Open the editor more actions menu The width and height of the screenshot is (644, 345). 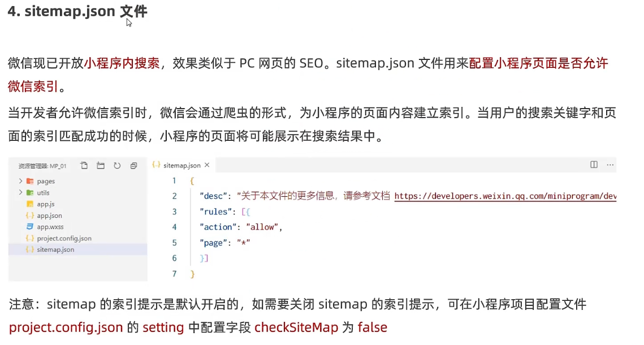coord(610,165)
